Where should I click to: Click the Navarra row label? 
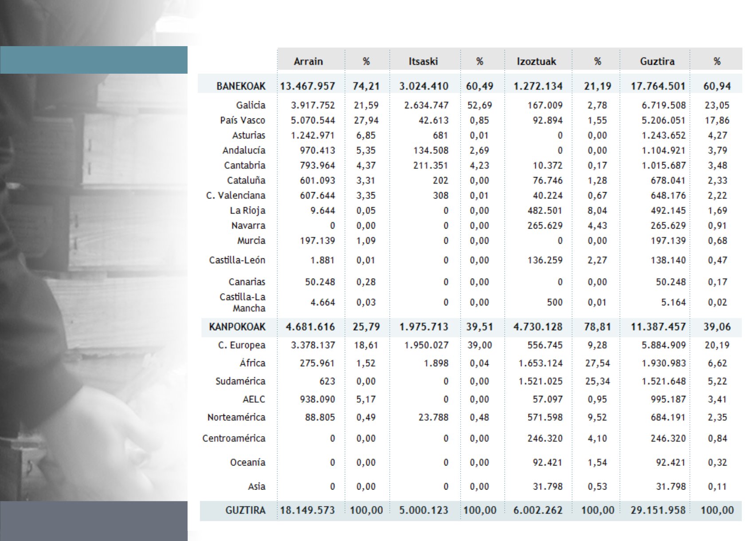tap(248, 226)
